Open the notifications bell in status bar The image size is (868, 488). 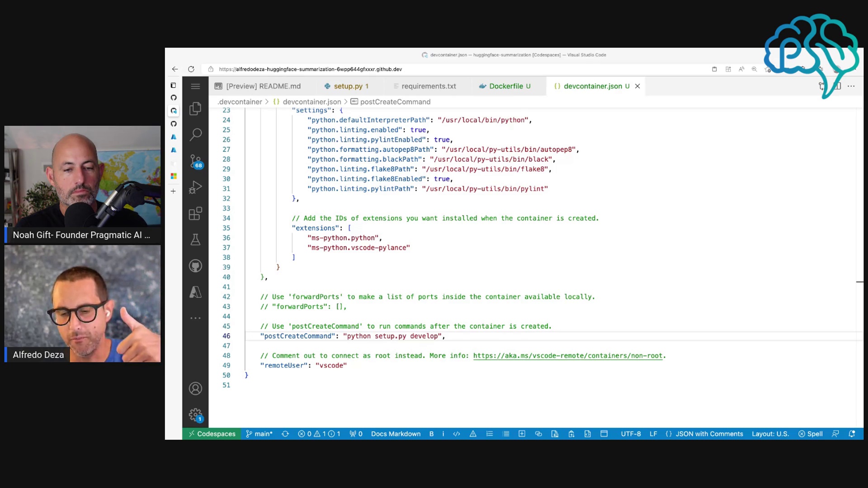pos(852,434)
